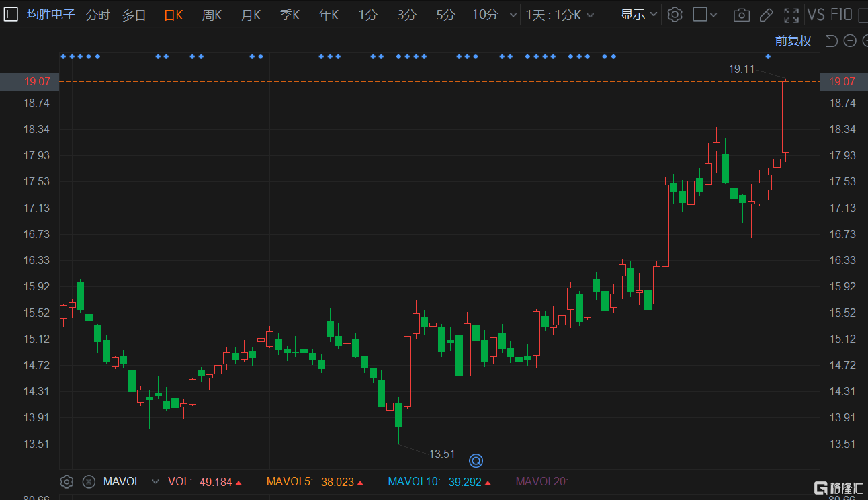
Task: Switch to 3分 three-minute chart
Action: click(x=406, y=15)
